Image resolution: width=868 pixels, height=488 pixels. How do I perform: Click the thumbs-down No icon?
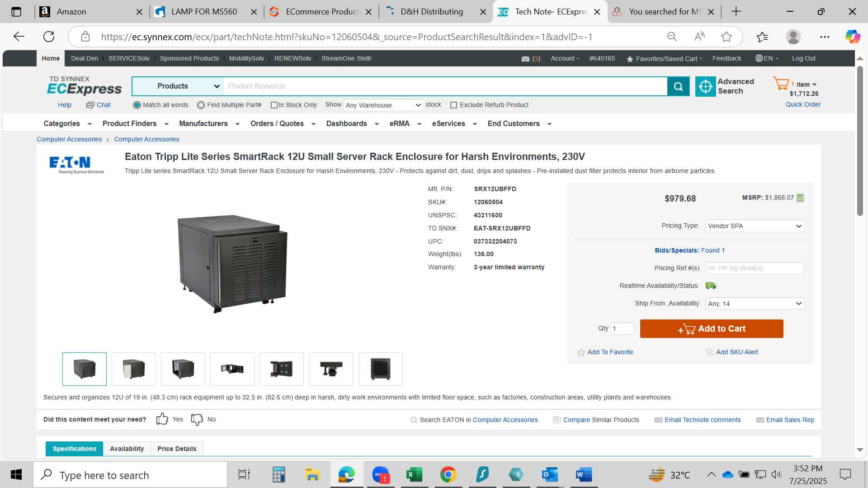(x=197, y=419)
